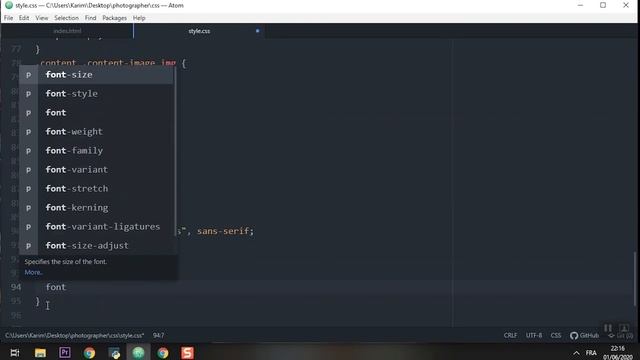Select font-kerning autocomplete suggestion

pos(96,207)
